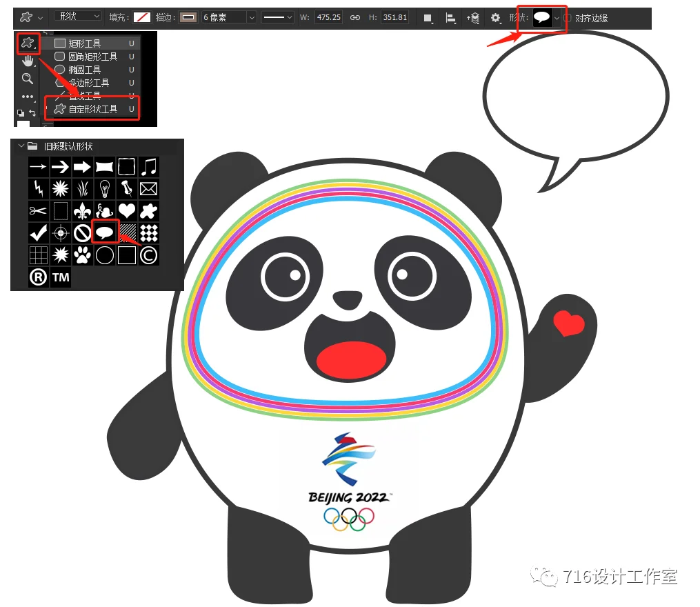This screenshot has height=607, width=700.
Task: Select the TM trademark shape
Action: pyautogui.click(x=60, y=277)
